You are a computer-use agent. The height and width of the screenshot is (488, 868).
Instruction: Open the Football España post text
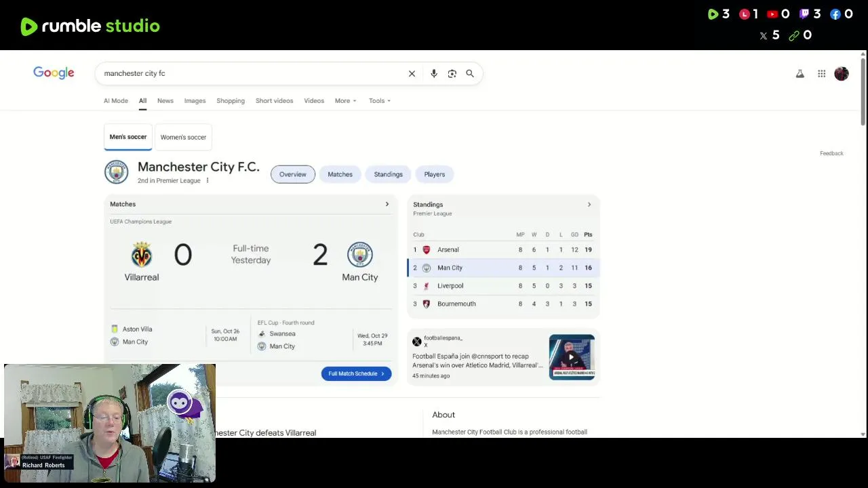click(477, 361)
